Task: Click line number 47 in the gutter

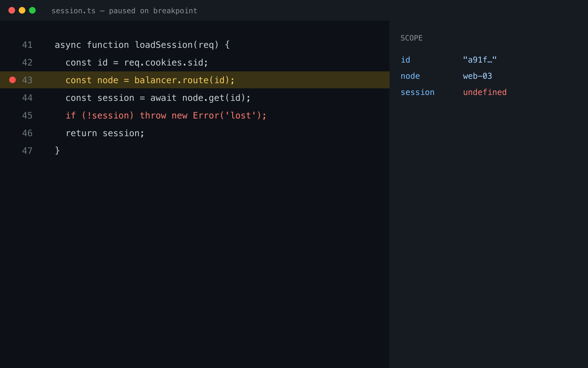Action: tap(27, 151)
